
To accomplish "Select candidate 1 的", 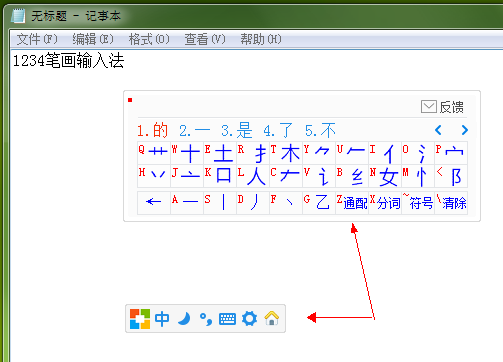I will pyautogui.click(x=153, y=130).
